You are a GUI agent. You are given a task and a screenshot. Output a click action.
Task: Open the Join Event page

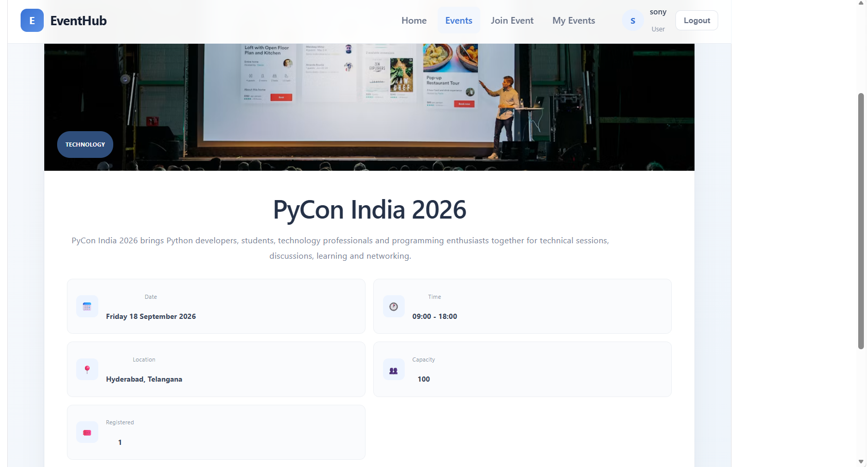click(x=512, y=21)
